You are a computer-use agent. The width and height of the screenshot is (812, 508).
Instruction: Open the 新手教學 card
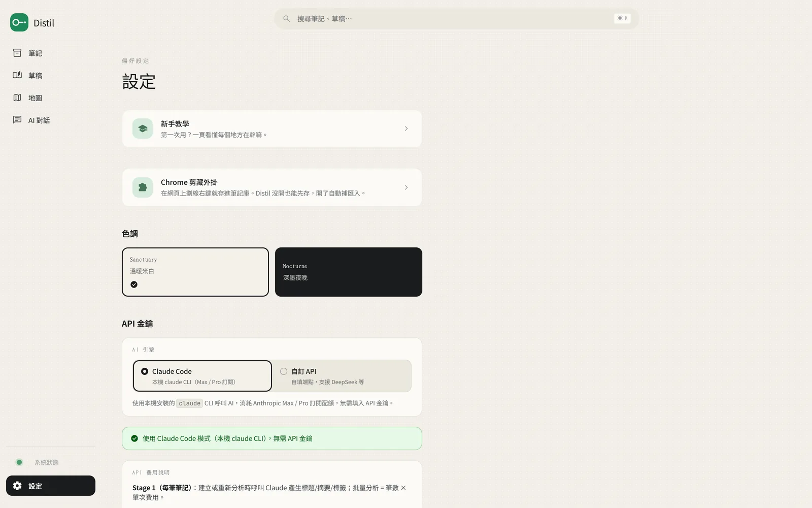point(272,129)
